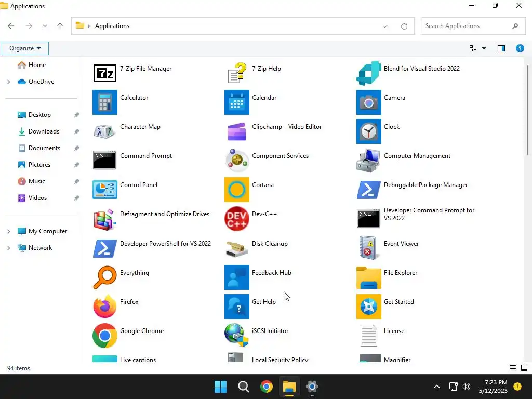
Task: Expand the My Computer tree node
Action: (8, 231)
